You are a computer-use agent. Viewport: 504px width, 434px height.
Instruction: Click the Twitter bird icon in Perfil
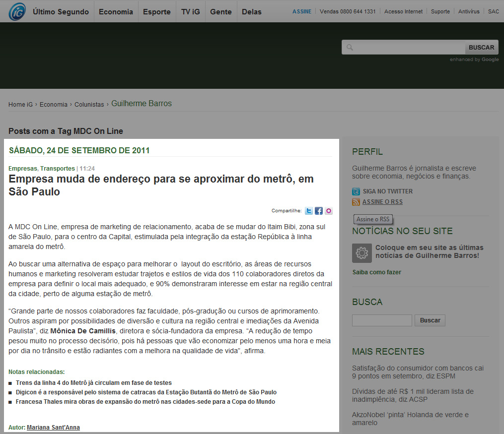coord(356,191)
